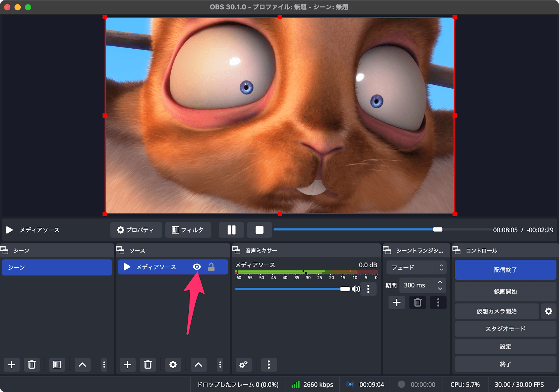Open scenes panel more options menu
This screenshot has width=559, height=392.
pyautogui.click(x=104, y=365)
